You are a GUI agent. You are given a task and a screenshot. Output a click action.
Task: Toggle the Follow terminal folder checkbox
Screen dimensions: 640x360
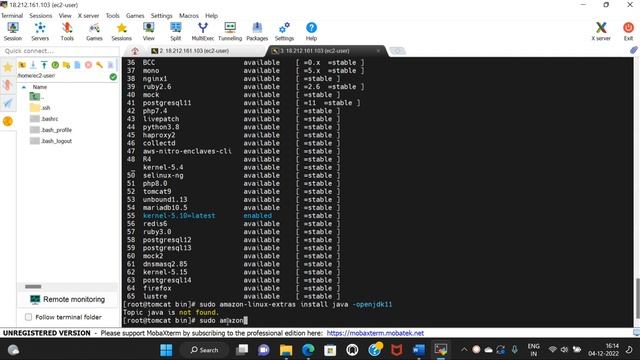click(28, 317)
